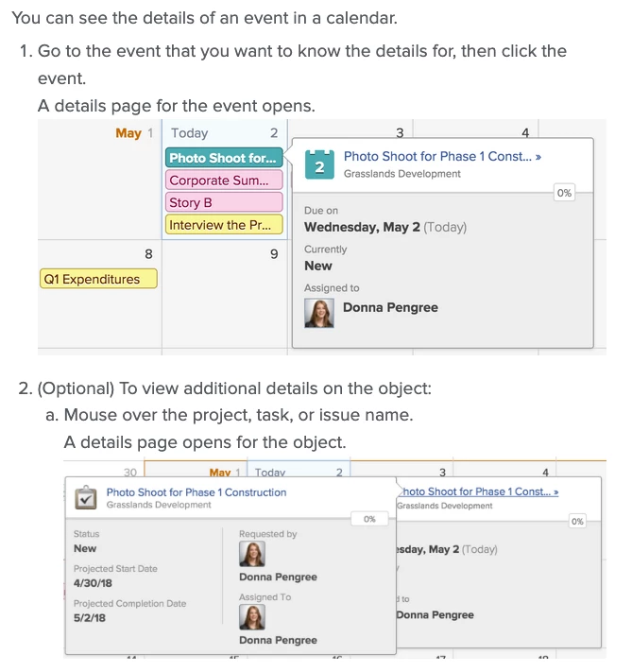The height and width of the screenshot is (672, 632).
Task: Click the 'Requested by' Donna Pengree photo
Action: pos(252,554)
